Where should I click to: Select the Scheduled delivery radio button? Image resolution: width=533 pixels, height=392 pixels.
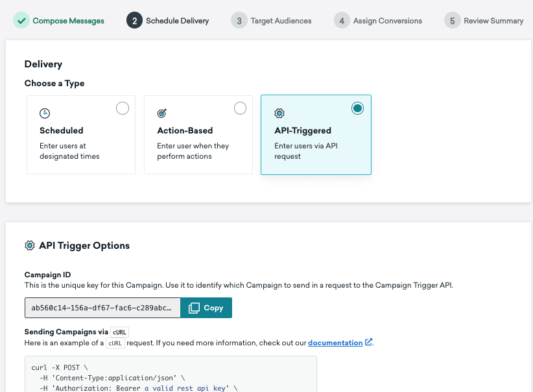click(x=123, y=108)
